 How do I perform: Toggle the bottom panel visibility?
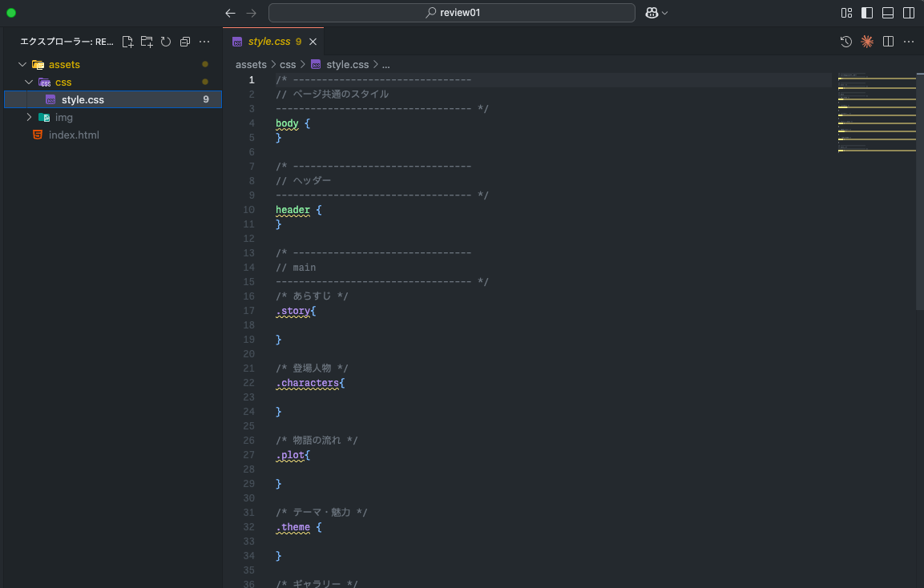click(888, 13)
